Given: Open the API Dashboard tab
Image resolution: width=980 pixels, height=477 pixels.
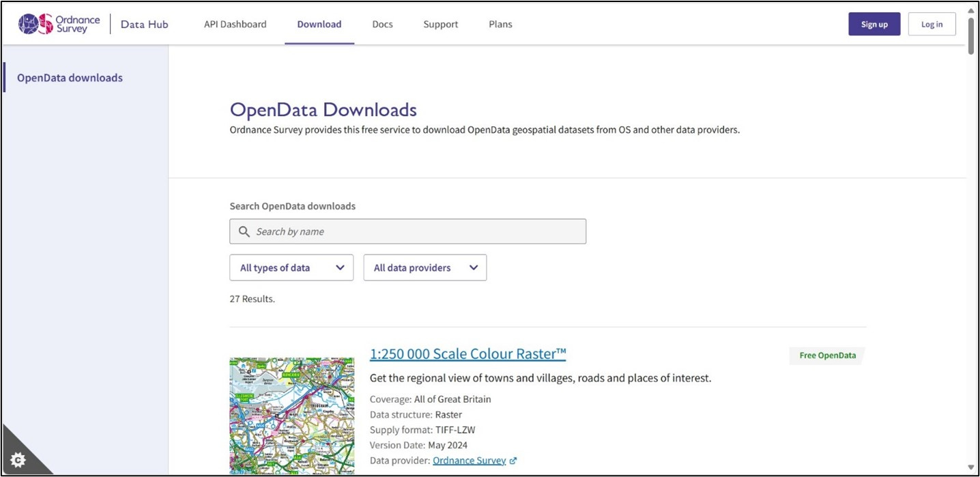Looking at the screenshot, I should click(x=235, y=24).
